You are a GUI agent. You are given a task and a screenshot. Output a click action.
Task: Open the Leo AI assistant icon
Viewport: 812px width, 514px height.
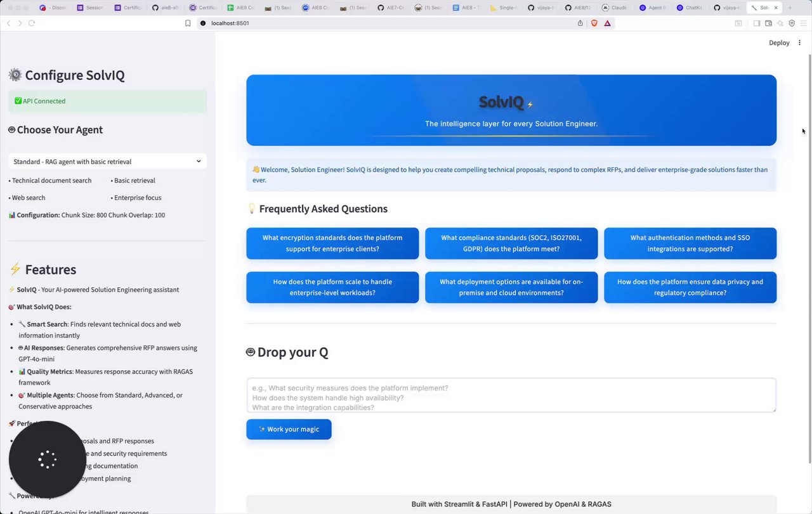(x=780, y=23)
